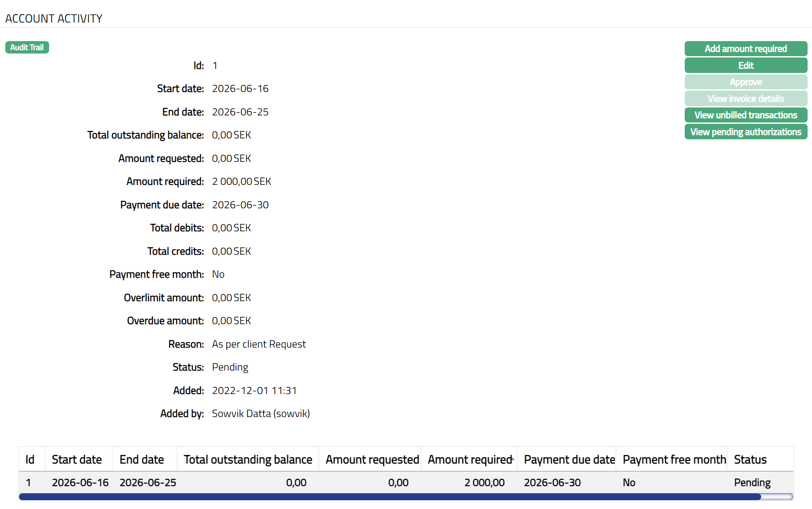
Task: Sort by Payment free month column header
Action: point(674,459)
